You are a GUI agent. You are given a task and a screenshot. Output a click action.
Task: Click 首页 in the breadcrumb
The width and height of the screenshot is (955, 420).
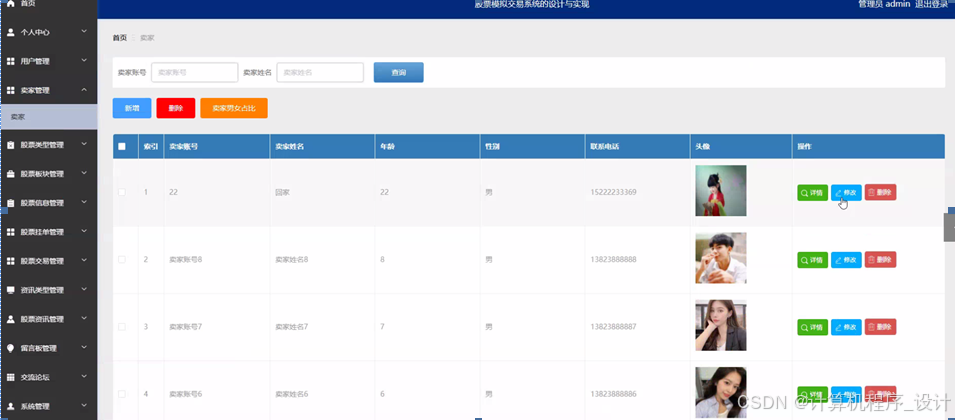coord(119,38)
